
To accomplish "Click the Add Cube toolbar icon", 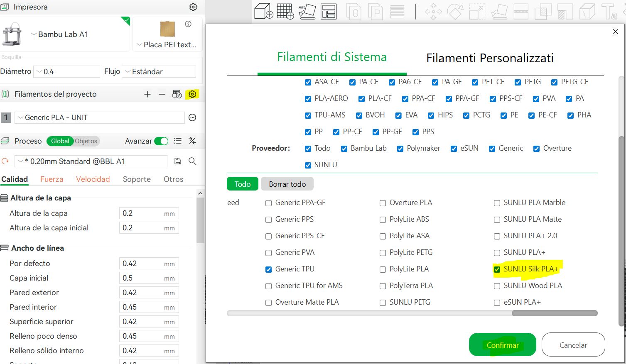I will point(263,11).
